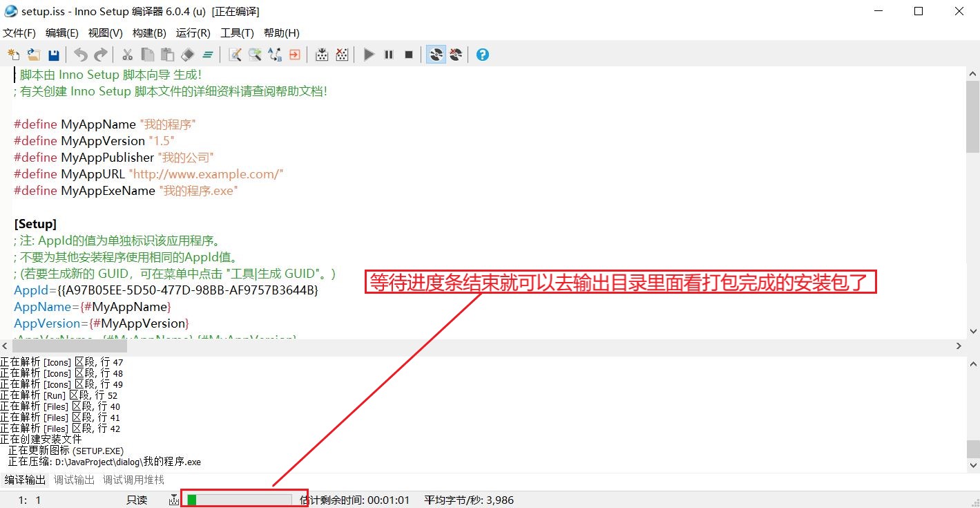This screenshot has width=980, height=508.
Task: Click the #define MyAppVersion "1.5" line
Action: coord(94,141)
